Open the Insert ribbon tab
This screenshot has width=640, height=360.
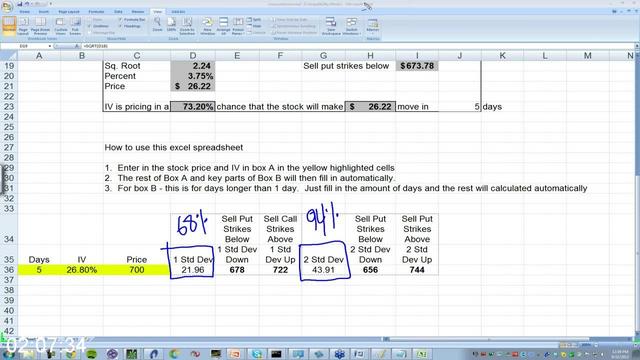click(43, 12)
